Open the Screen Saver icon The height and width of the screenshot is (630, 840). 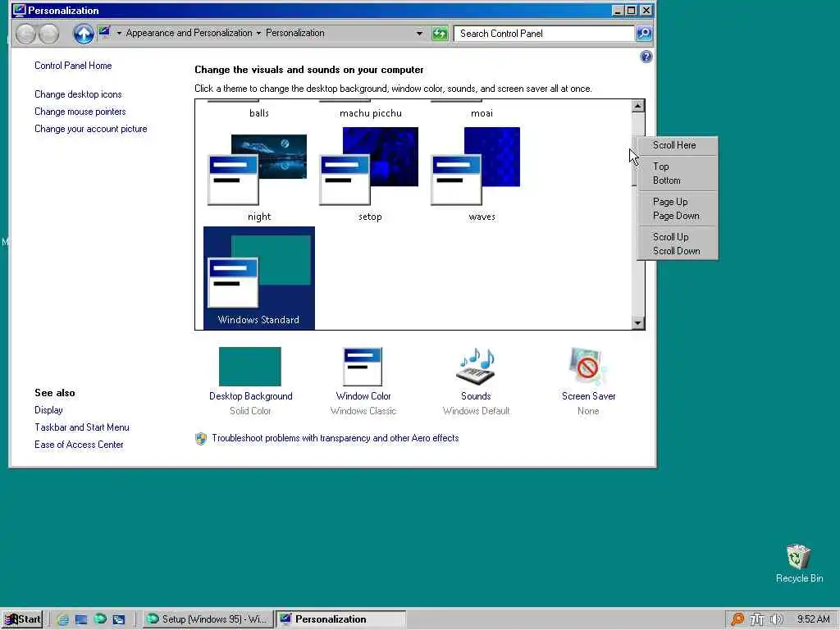(587, 367)
